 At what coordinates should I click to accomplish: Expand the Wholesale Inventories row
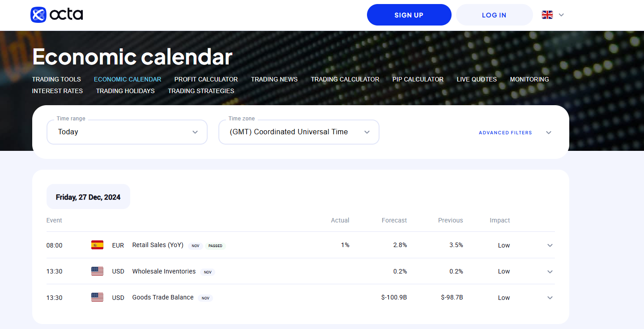click(x=550, y=272)
